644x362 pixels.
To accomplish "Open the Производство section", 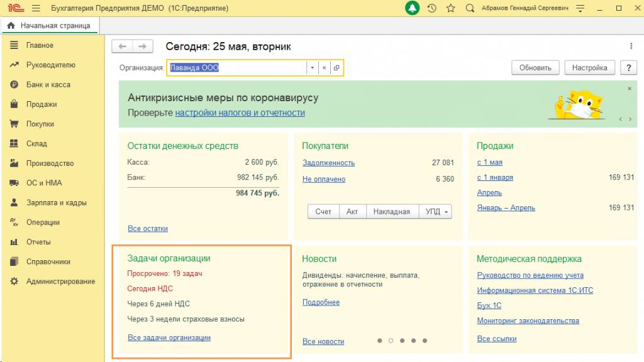I will [x=50, y=163].
